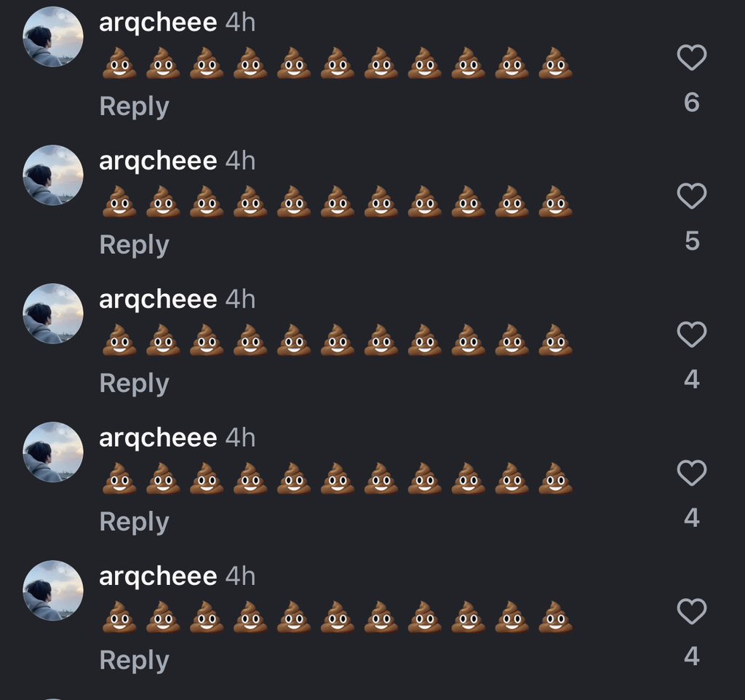The width and height of the screenshot is (745, 700).
Task: Open arqcheee username on the first comment
Action: (158, 23)
